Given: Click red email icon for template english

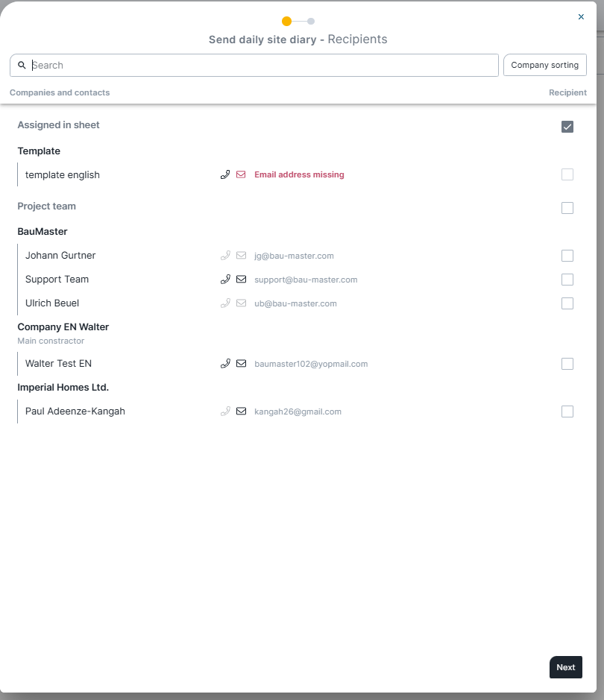Looking at the screenshot, I should point(241,174).
